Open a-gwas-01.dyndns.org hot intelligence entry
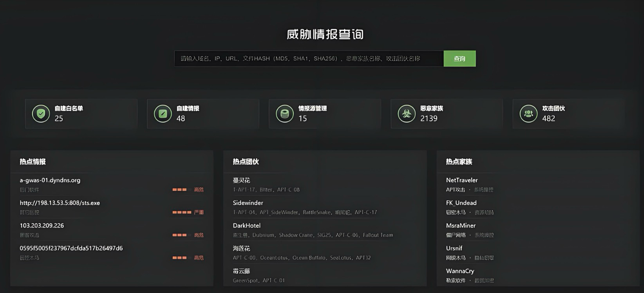This screenshot has height=293, width=644. [x=50, y=180]
